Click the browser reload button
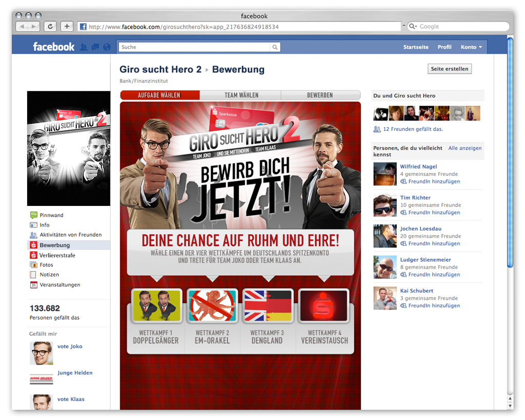Viewport: 525px width, 420px height. (x=50, y=27)
